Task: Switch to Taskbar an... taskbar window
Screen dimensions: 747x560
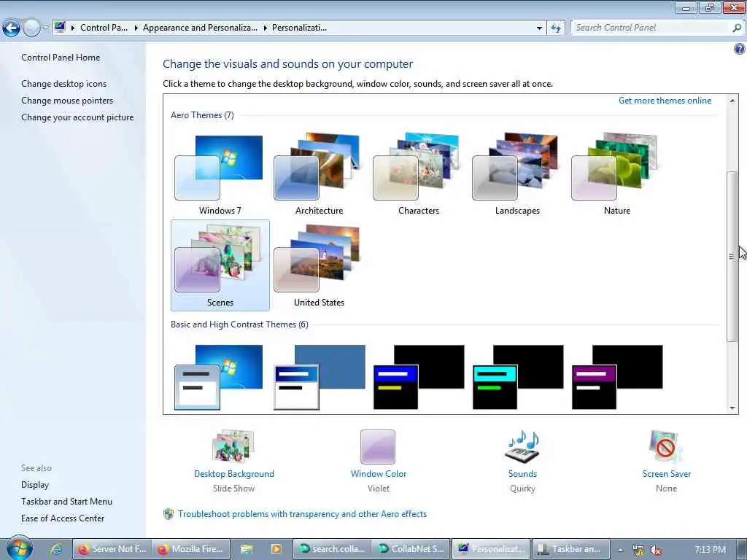Action: pos(570,549)
